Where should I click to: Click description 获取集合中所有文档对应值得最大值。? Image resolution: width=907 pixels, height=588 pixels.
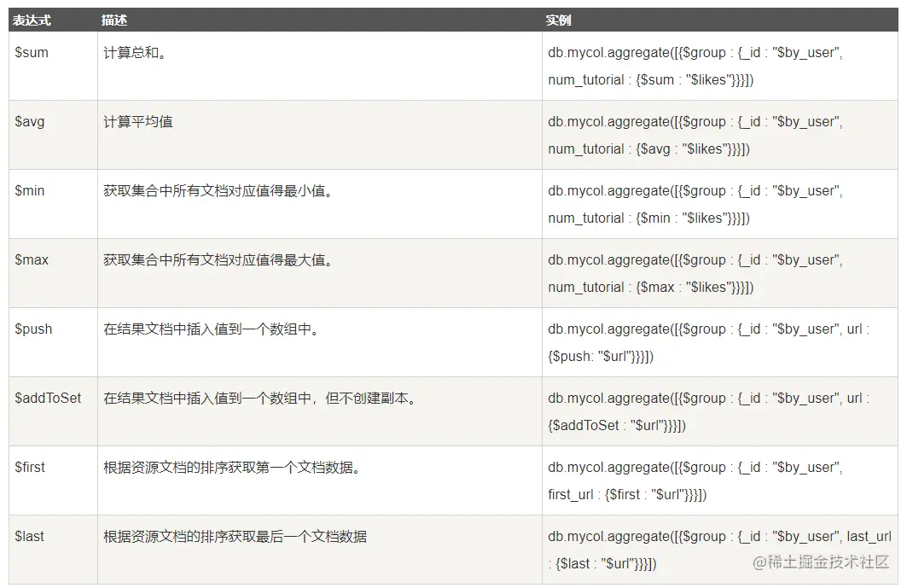[x=219, y=259]
